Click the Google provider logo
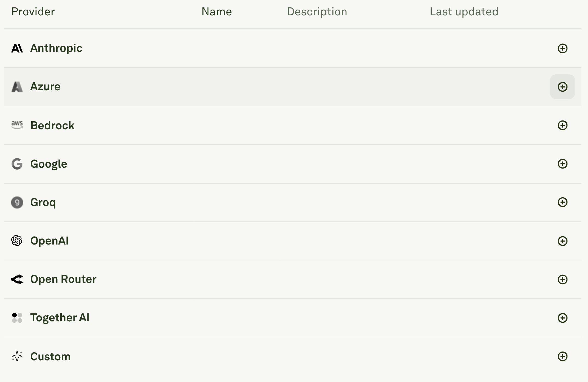Screen dimensions: 588x382 (17, 164)
